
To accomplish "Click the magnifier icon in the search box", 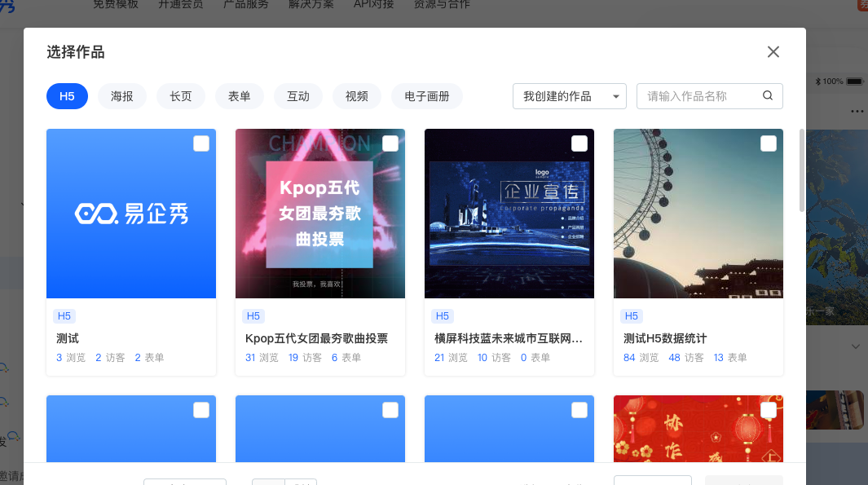I will tap(768, 96).
